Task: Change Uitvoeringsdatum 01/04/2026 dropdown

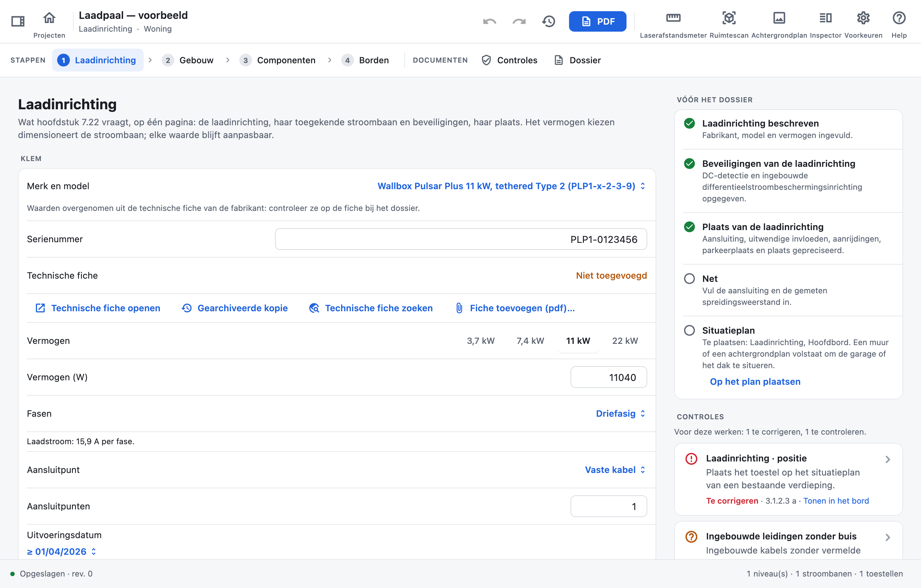Action: (x=62, y=552)
